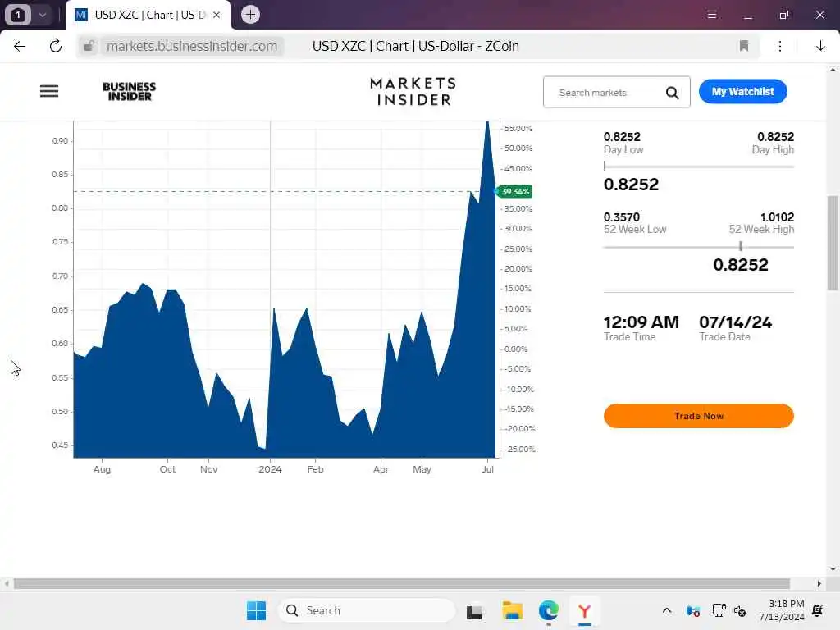Image resolution: width=840 pixels, height=630 pixels.
Task: Click the markets.businessinsider.com address field
Action: coord(192,46)
